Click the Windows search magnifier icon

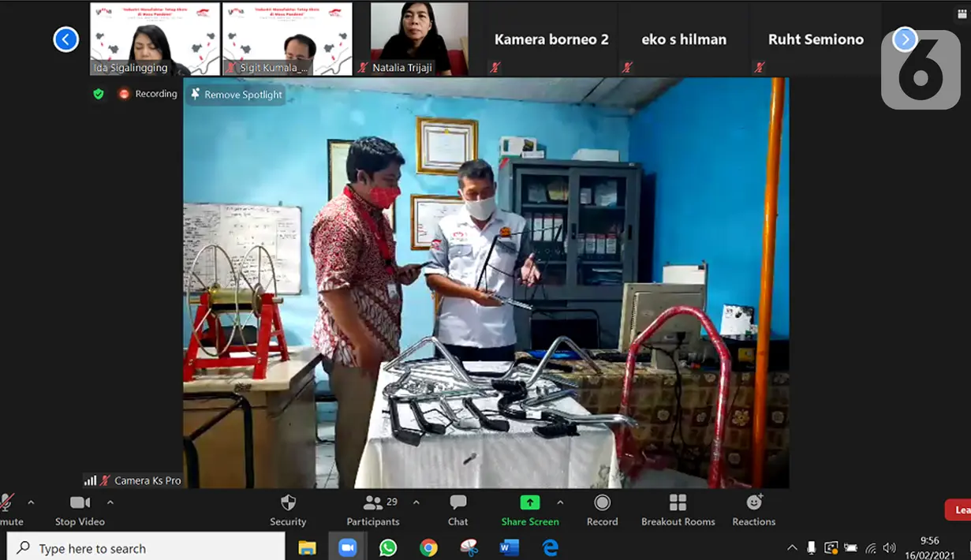(24, 547)
